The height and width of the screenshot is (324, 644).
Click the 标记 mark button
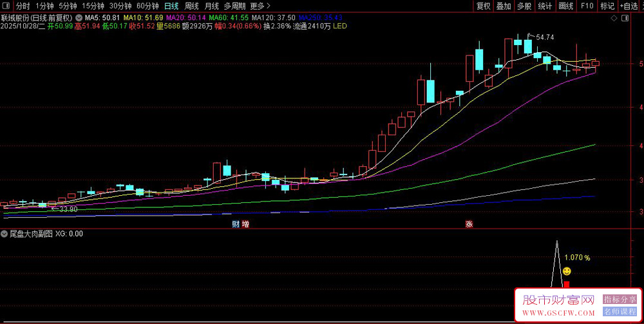pyautogui.click(x=607, y=6)
